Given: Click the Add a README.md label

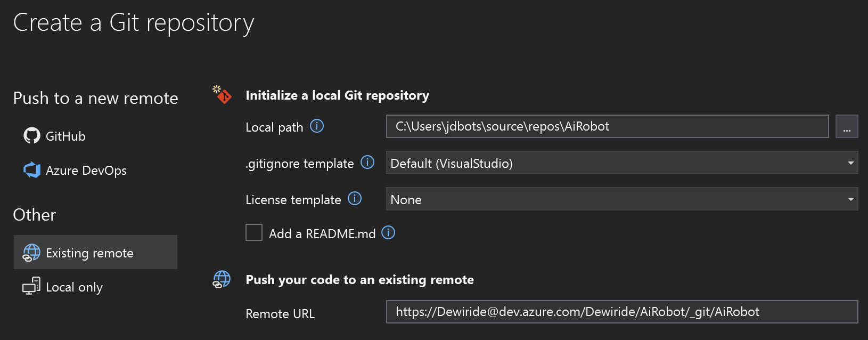Looking at the screenshot, I should (322, 234).
